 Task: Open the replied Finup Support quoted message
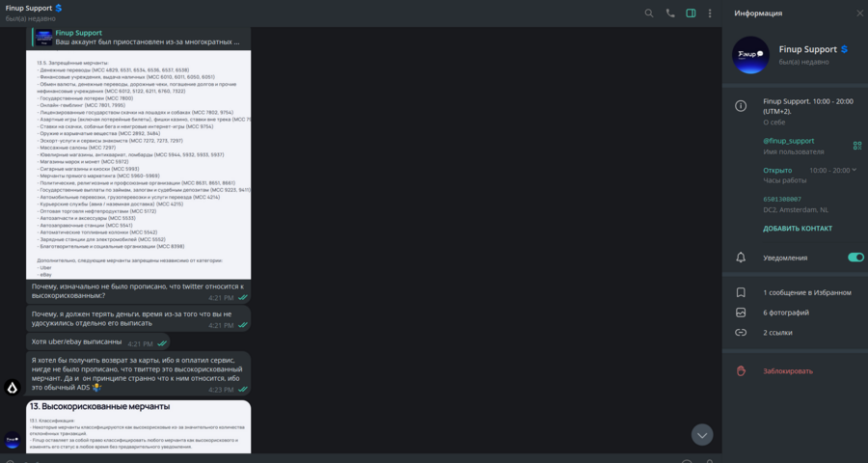pyautogui.click(x=138, y=37)
